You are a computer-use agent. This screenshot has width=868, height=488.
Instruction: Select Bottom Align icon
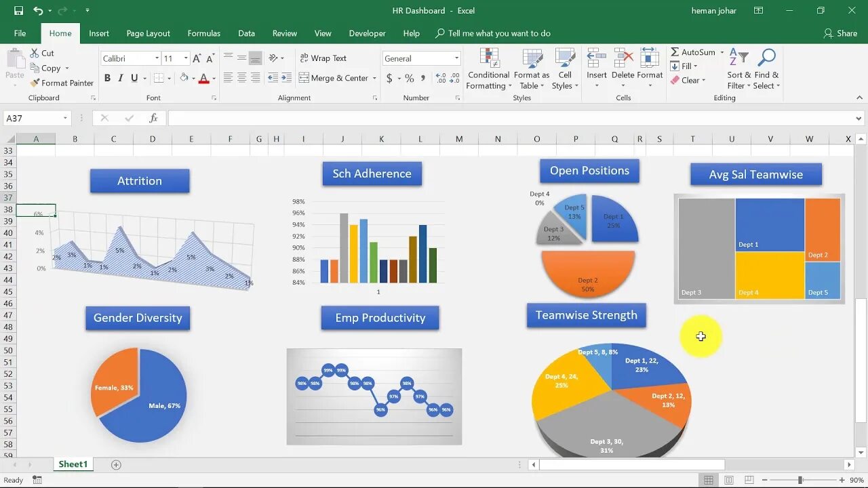coord(256,58)
